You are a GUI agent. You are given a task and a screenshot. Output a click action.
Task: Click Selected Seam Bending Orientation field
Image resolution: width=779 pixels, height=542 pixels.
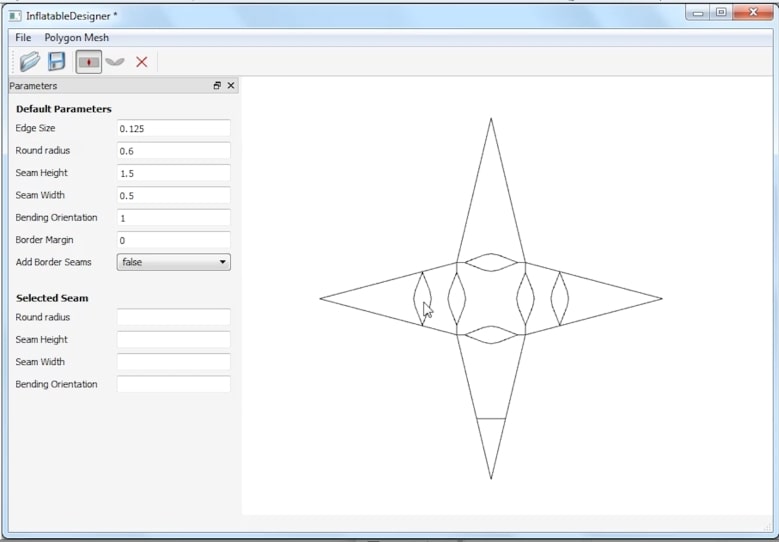173,384
